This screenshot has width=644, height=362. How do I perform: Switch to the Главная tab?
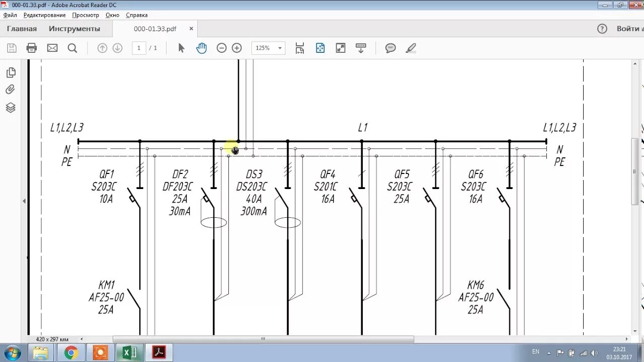[22, 29]
